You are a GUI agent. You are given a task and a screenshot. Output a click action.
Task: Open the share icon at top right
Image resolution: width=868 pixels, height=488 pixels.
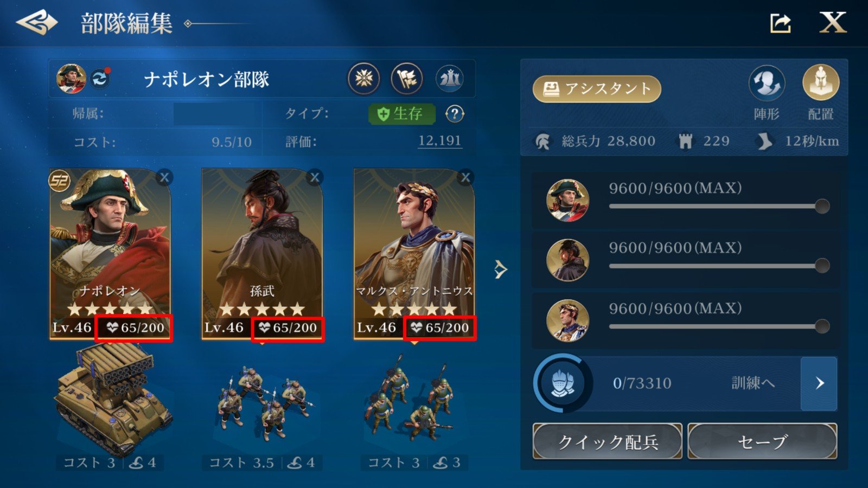pos(780,23)
